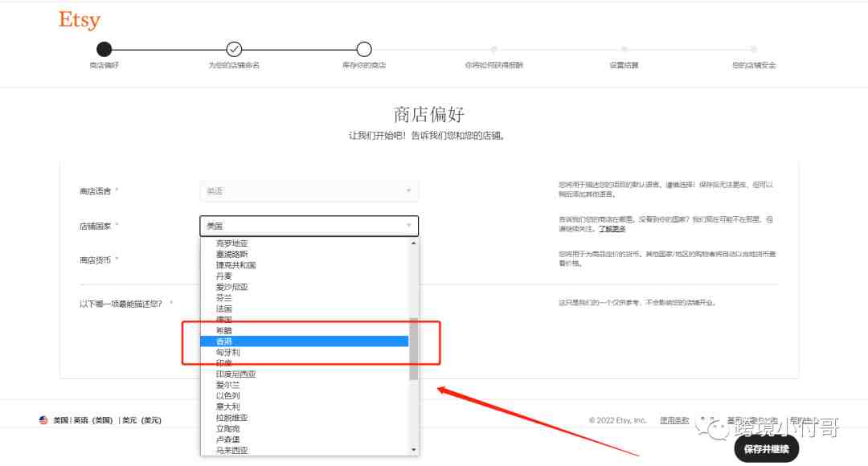Choose 以色列 from the country list
This screenshot has height=466, width=868.
coord(304,396)
